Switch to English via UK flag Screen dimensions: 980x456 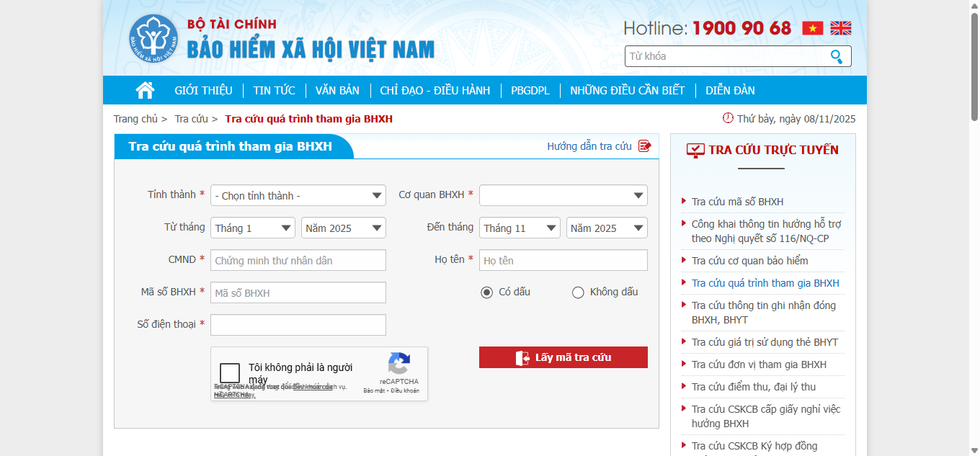(840, 28)
